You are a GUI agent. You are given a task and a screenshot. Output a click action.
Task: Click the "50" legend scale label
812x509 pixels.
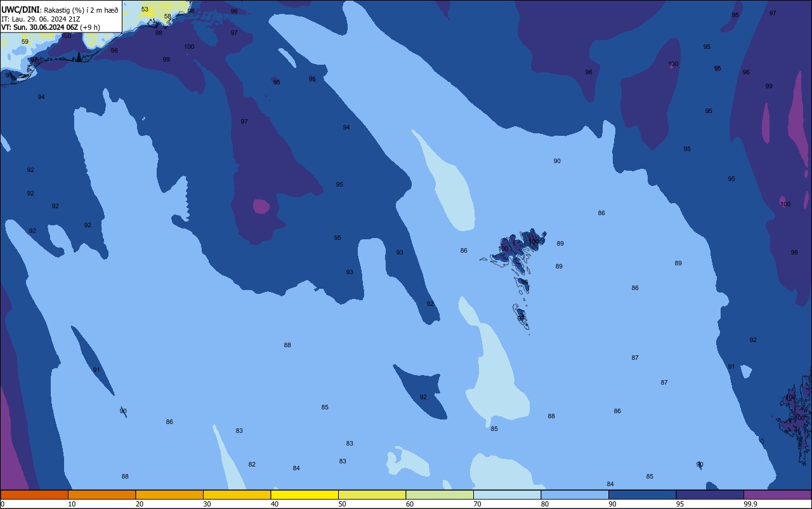(342, 504)
